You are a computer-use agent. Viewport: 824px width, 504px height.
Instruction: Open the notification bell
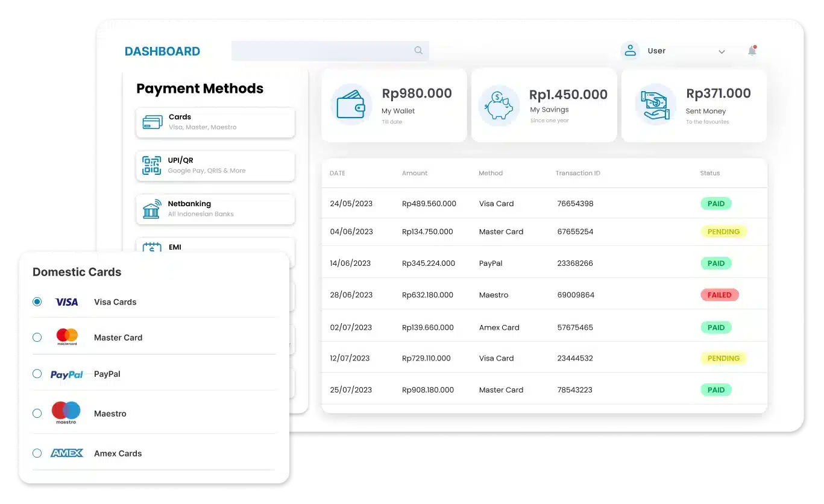[752, 51]
